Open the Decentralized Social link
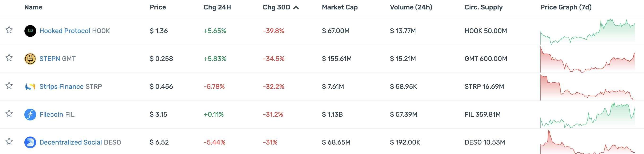The image size is (644, 154). click(x=70, y=142)
